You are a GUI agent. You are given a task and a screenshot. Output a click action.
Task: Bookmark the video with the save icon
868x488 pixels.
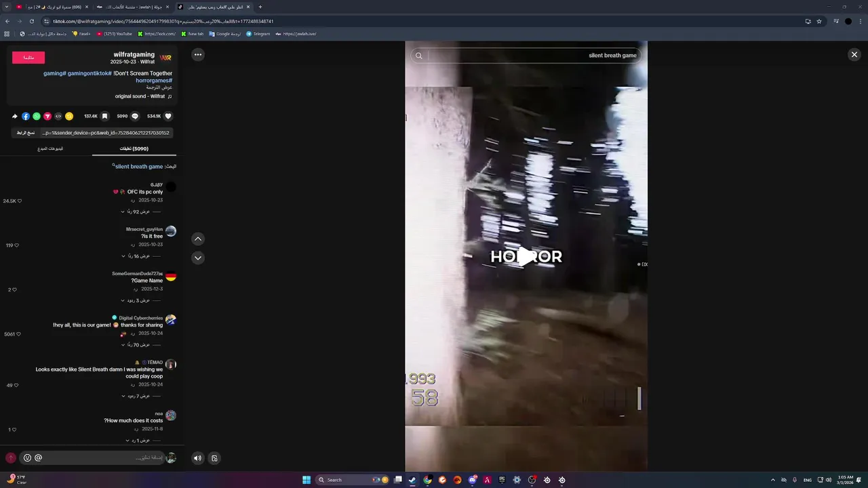tap(104, 116)
